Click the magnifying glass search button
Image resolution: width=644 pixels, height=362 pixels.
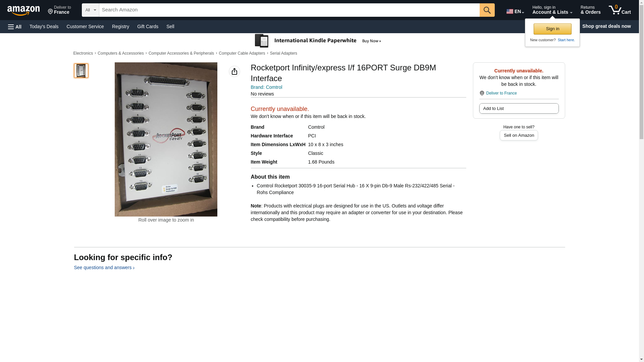[487, 10]
